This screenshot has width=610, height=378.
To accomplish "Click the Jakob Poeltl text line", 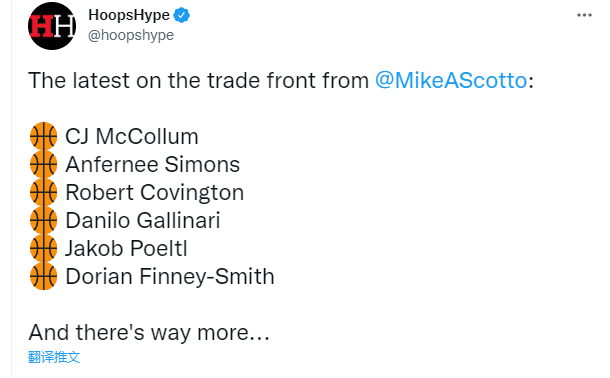I will (126, 248).
